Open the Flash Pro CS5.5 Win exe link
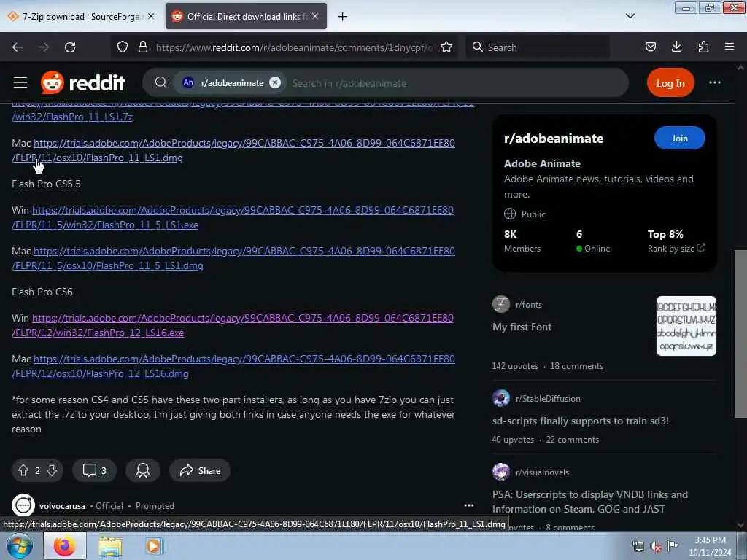Image resolution: width=747 pixels, height=560 pixels. click(x=233, y=217)
